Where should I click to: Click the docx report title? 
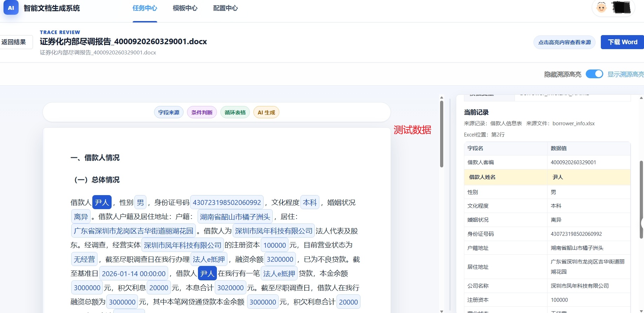(x=123, y=41)
